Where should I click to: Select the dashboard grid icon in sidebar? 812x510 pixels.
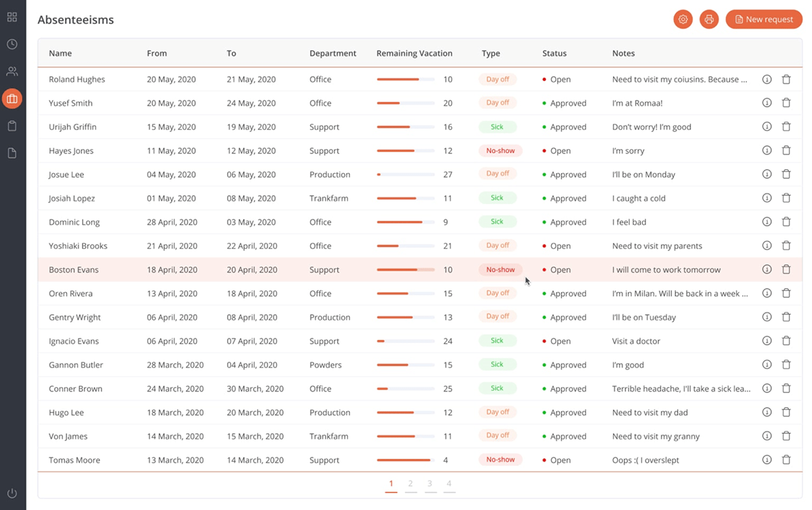pos(12,16)
